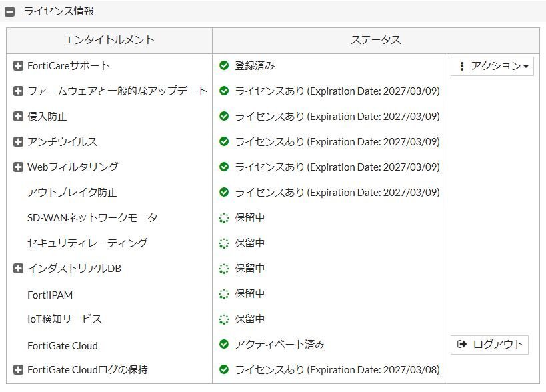Click the アクティベート済み green check icon

click(x=224, y=345)
